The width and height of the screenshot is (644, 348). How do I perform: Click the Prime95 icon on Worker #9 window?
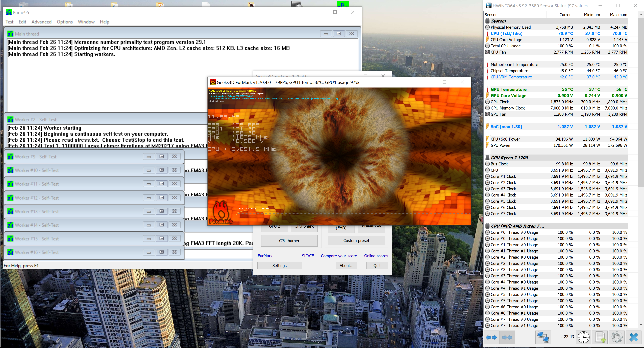coord(10,157)
